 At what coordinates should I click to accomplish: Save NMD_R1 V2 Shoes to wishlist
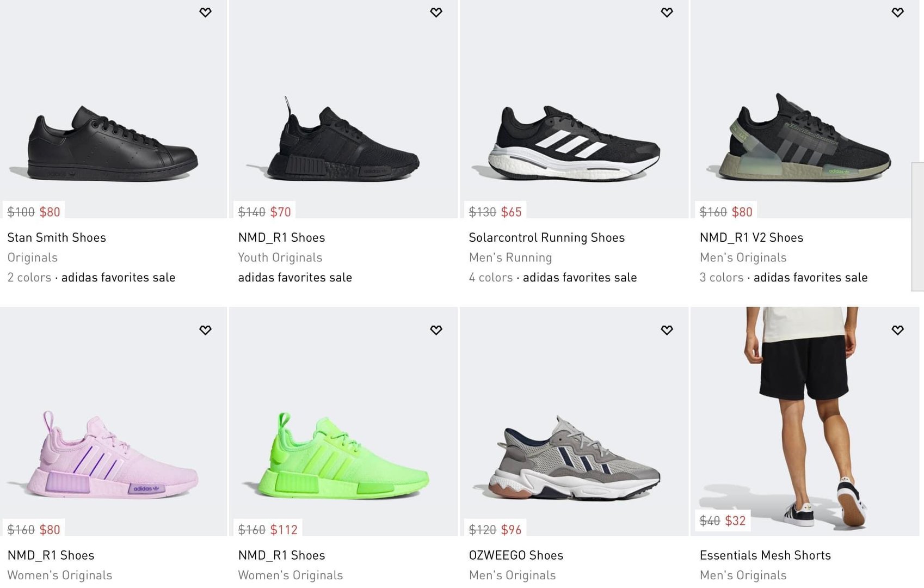[x=897, y=13]
